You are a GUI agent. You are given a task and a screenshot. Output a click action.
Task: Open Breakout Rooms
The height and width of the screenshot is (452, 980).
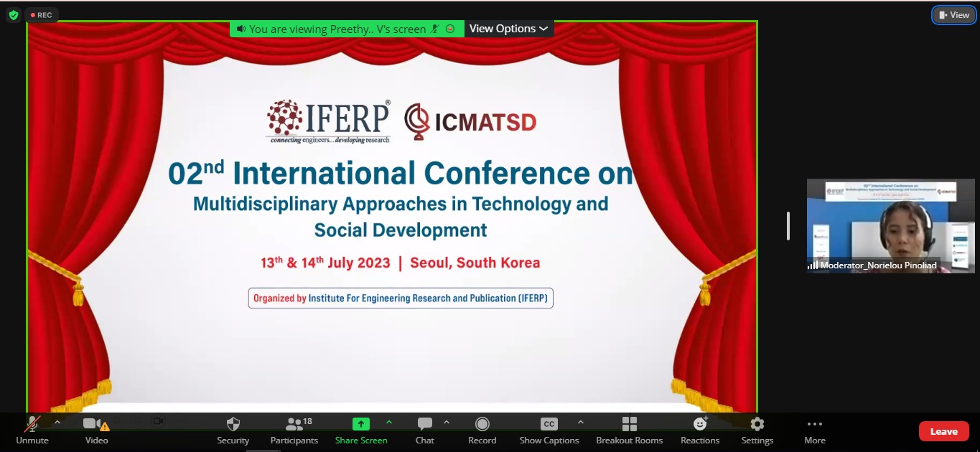click(630, 430)
